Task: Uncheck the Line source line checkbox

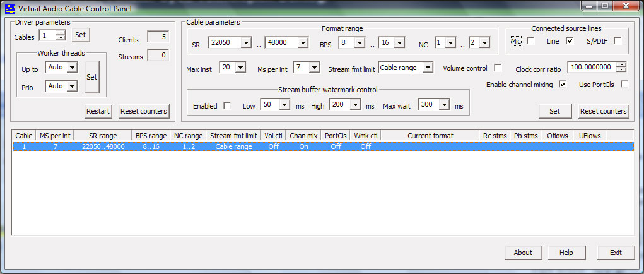Action: coord(569,40)
